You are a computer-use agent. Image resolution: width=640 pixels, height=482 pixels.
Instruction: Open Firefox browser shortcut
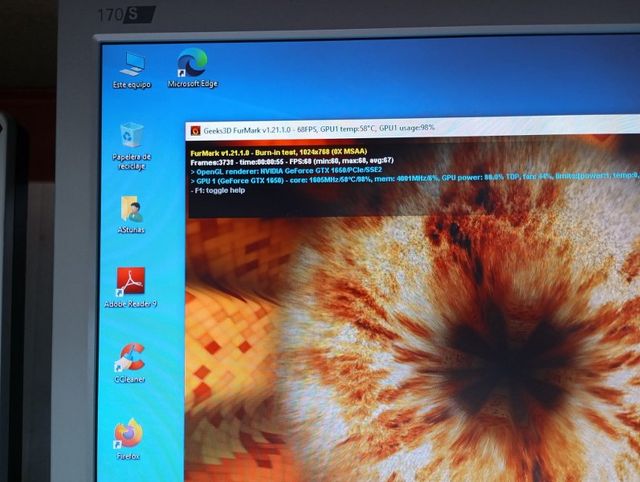[x=128, y=433]
